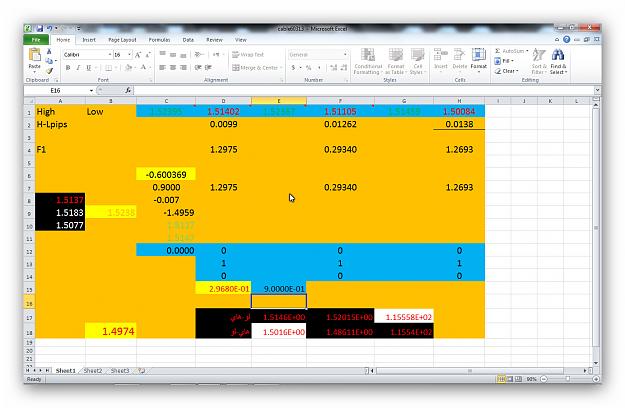Expand the Name Box E16 dropdown
Viewport: 625px width, 408px height.
pos(91,90)
